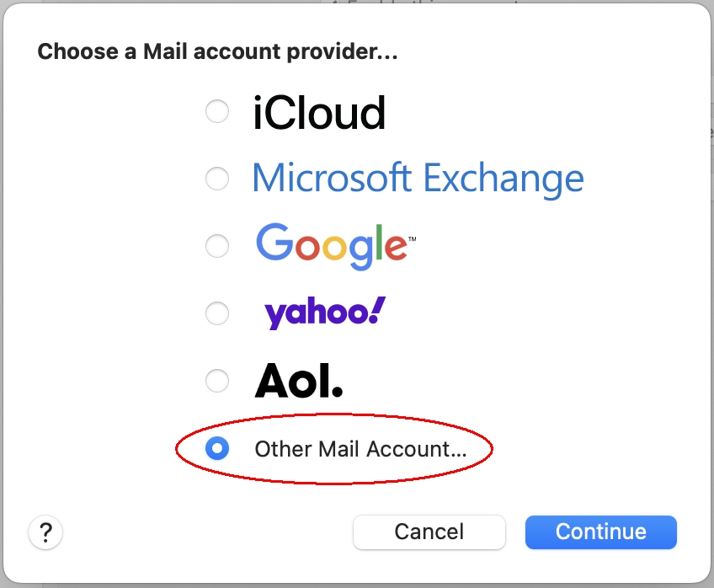Click the iCloud logo text
Screen dimensions: 714x588
pos(319,113)
